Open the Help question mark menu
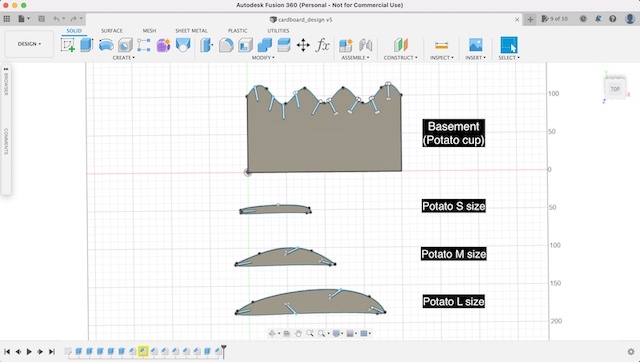 coord(613,19)
